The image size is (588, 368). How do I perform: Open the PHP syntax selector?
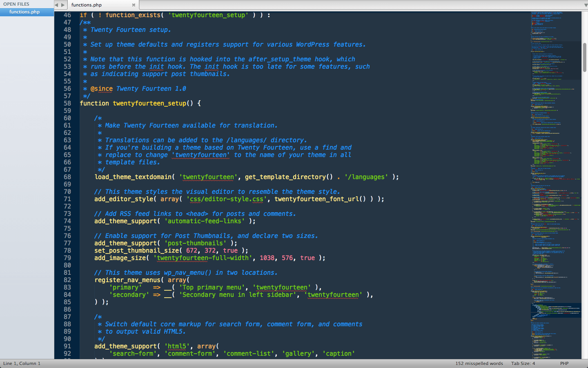pyautogui.click(x=564, y=364)
